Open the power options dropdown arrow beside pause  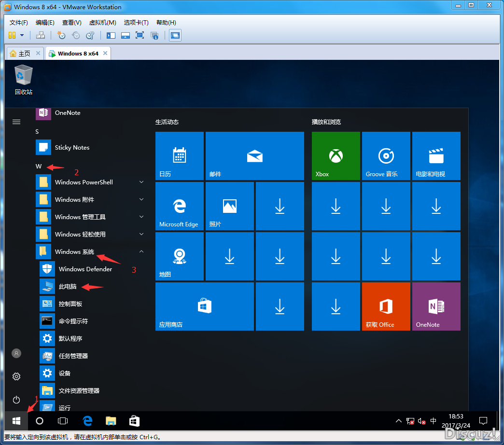tap(22, 35)
